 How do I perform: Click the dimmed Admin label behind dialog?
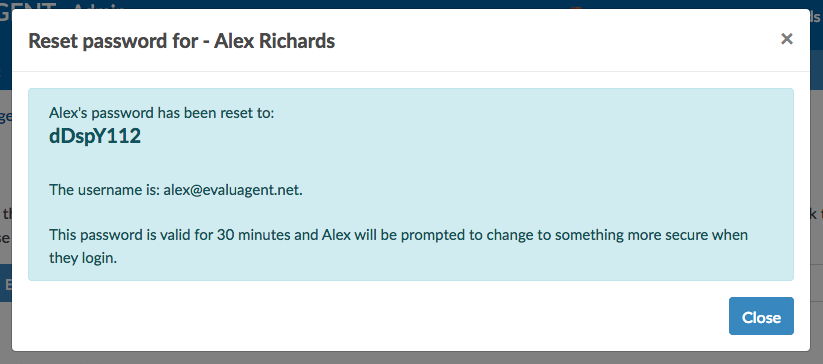click(x=99, y=5)
